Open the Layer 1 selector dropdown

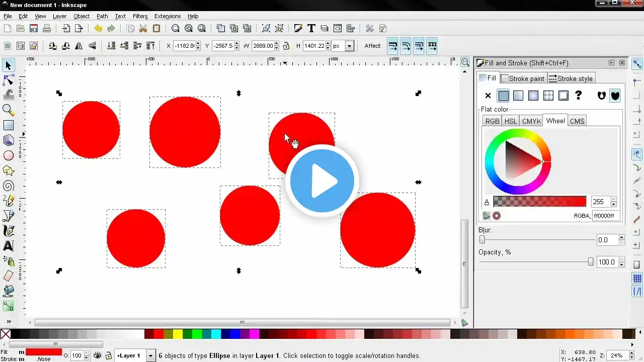(x=150, y=355)
